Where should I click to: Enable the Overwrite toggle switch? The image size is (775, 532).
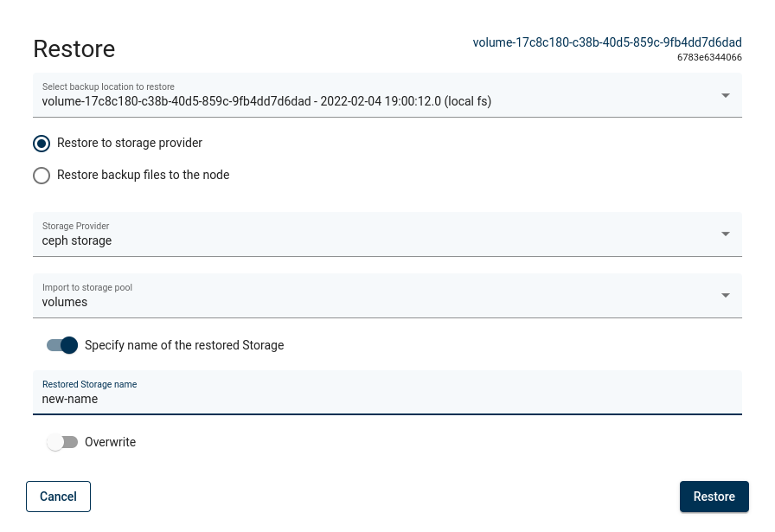tap(62, 442)
